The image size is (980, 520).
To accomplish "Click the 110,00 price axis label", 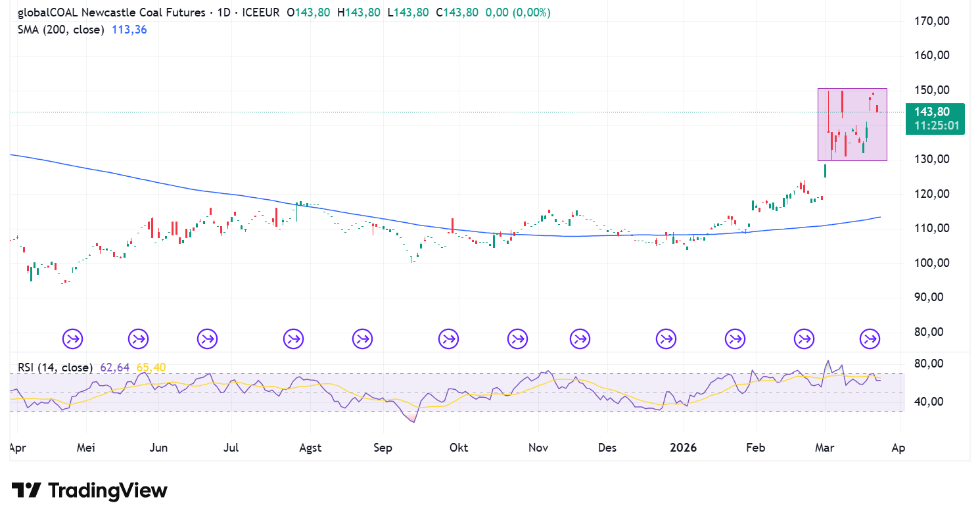I will click(932, 228).
